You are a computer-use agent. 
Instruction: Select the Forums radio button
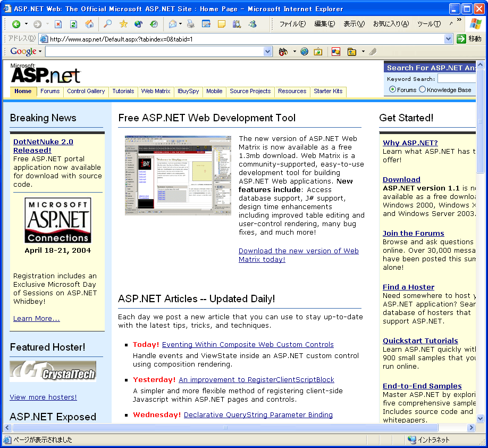tap(392, 89)
